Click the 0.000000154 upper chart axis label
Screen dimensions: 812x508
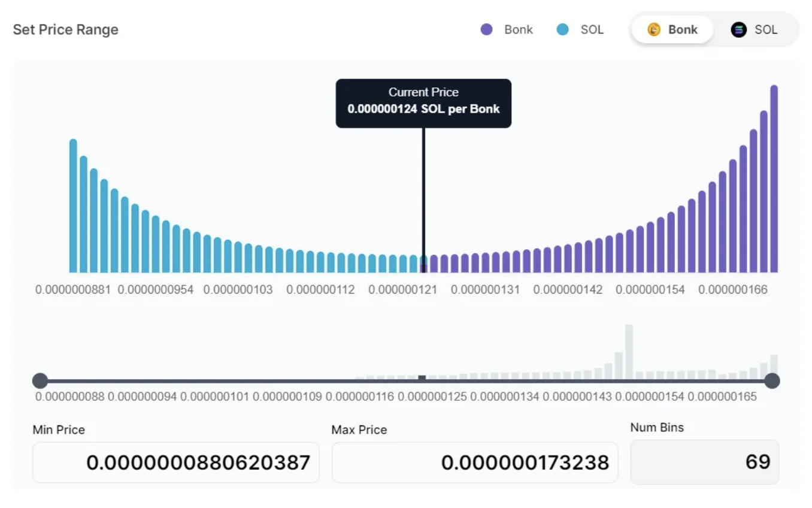click(x=650, y=290)
